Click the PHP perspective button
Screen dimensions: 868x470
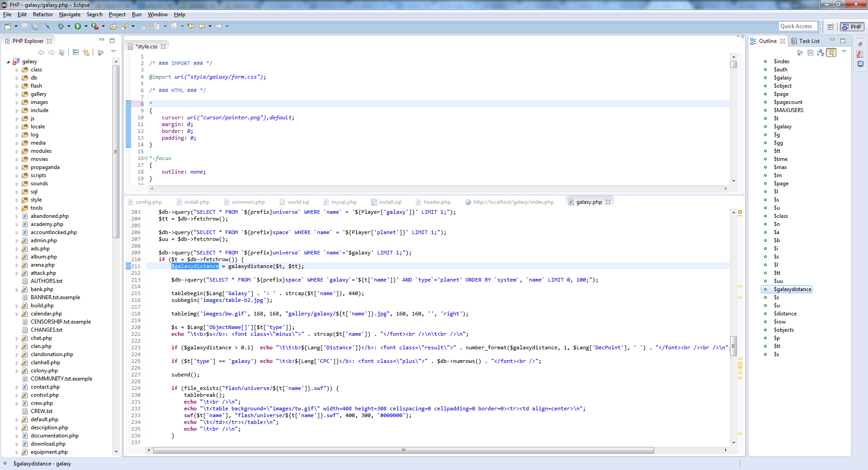(x=852, y=26)
